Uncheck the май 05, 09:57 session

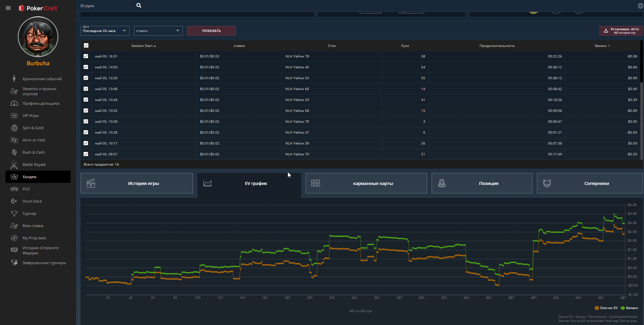(86, 154)
